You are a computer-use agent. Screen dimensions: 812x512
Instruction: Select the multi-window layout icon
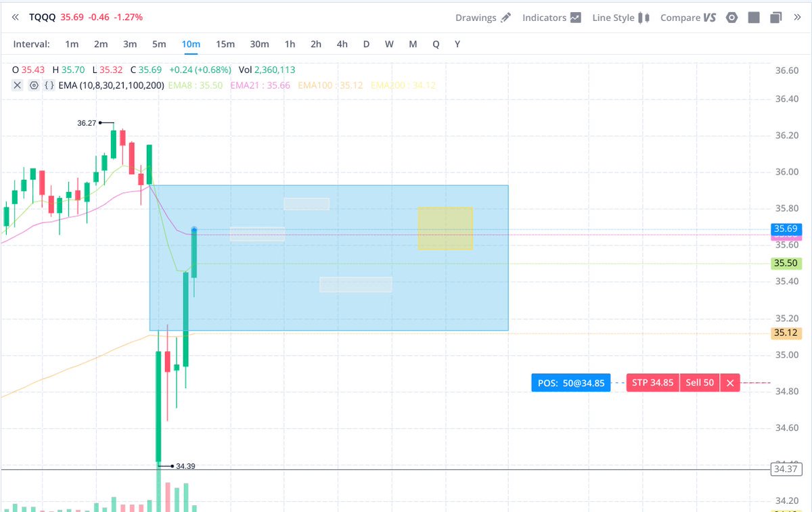point(776,18)
